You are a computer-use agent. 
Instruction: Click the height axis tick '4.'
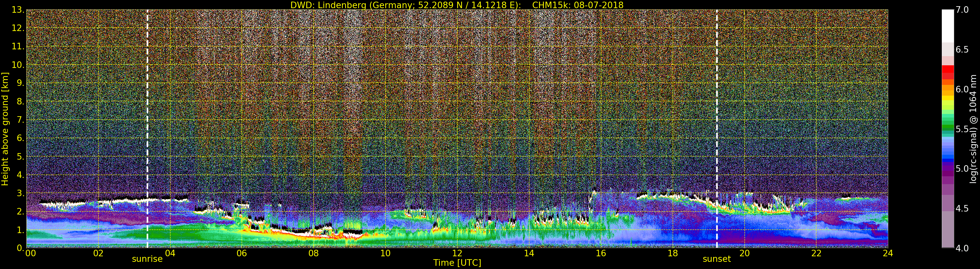21,175
